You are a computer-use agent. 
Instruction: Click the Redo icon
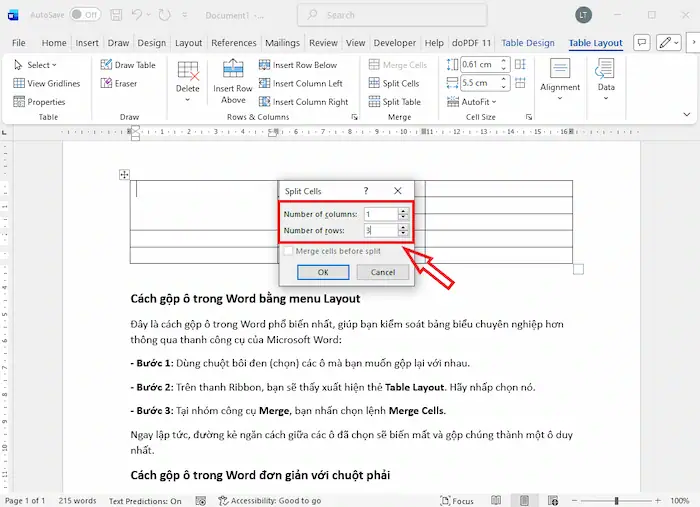pos(165,15)
